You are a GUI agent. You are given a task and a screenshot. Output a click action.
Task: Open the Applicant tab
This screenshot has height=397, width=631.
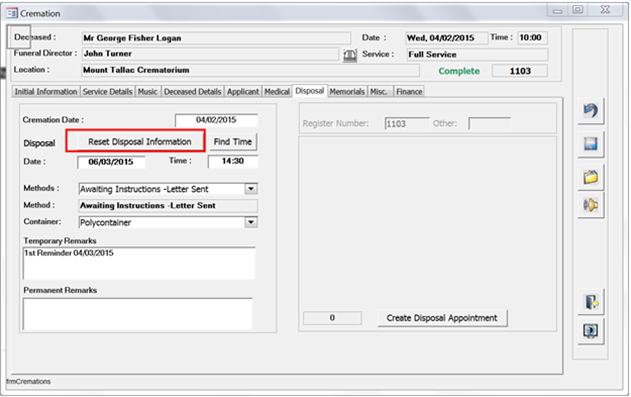pyautogui.click(x=243, y=92)
